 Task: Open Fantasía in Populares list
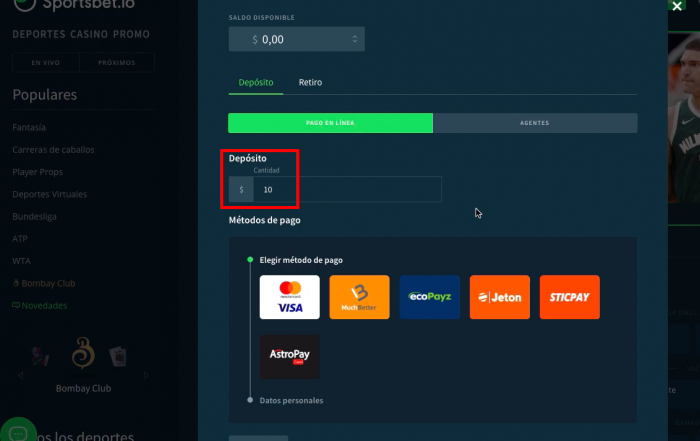point(29,128)
